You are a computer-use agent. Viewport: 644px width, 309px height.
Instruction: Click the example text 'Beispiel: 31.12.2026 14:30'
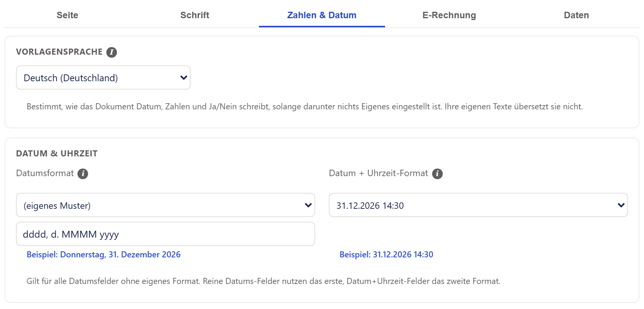point(386,254)
